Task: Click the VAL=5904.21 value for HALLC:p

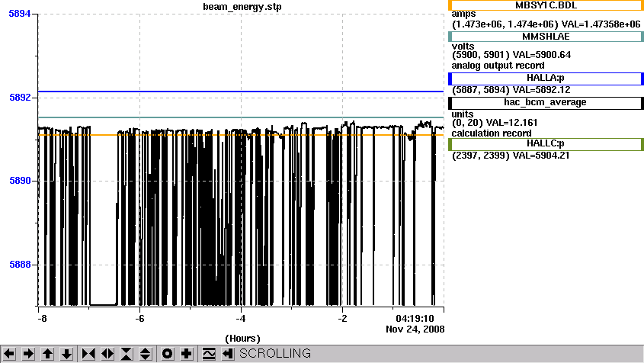Action: point(541,156)
